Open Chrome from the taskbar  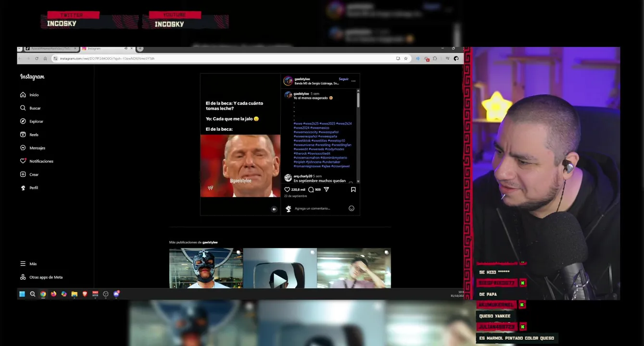(x=43, y=294)
